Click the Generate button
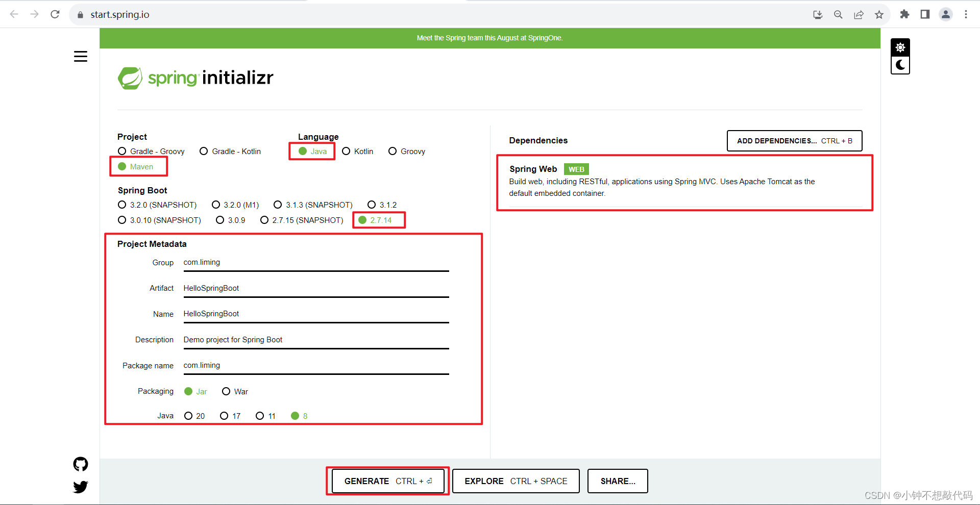 [388, 481]
